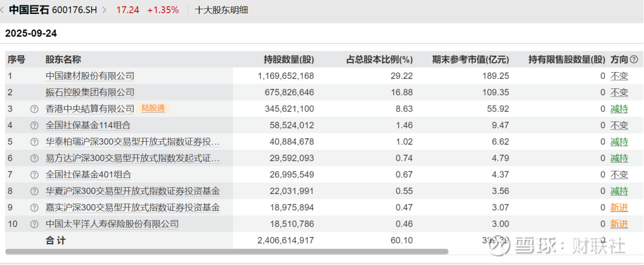This screenshot has width=644, height=265.
Task: Open the 十大股东明细 tab
Action: (x=222, y=10)
